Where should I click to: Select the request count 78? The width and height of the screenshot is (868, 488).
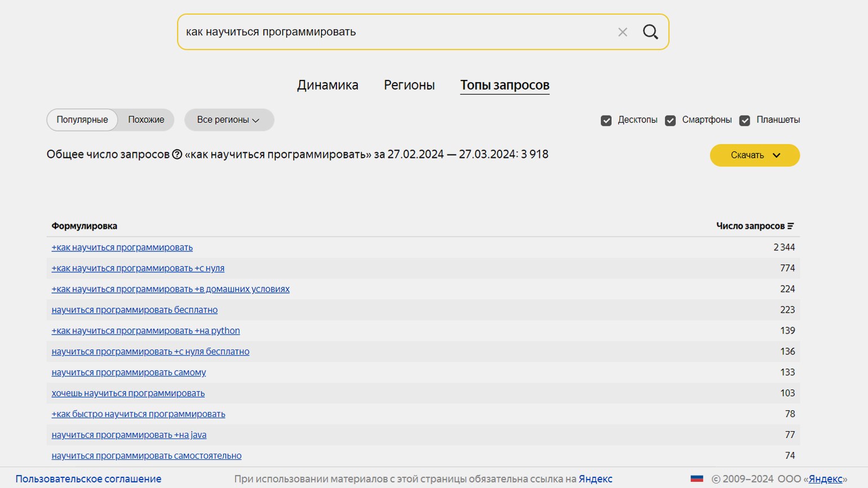click(x=790, y=414)
